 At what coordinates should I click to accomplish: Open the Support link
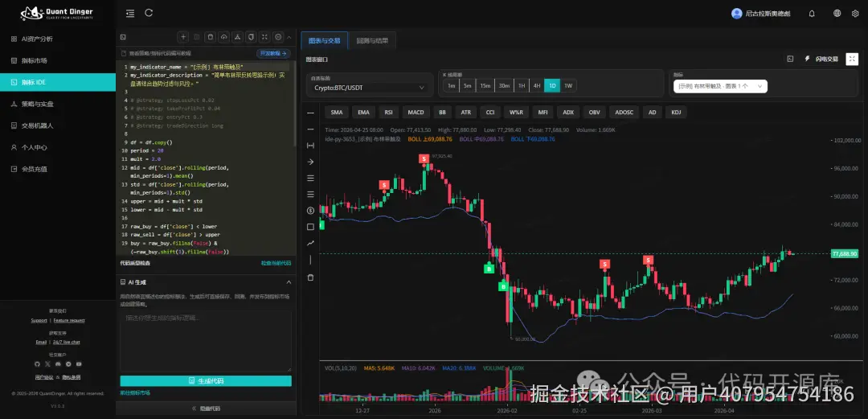coord(39,320)
